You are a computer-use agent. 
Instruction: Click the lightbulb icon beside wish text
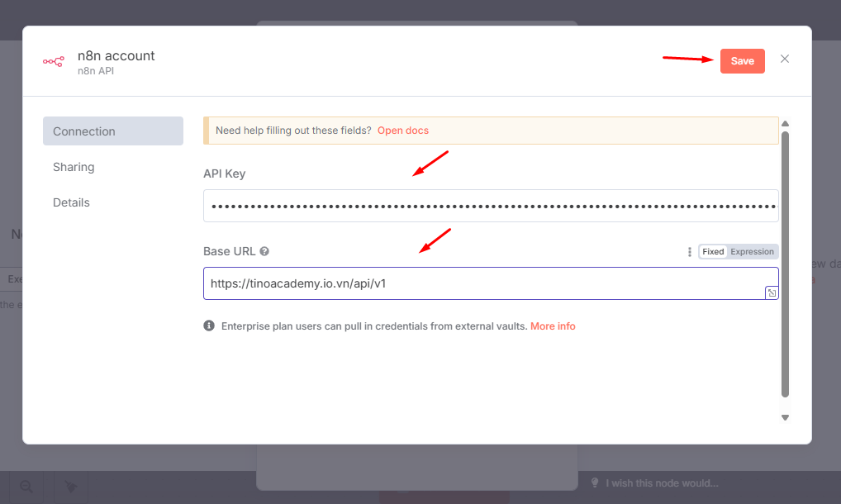[x=595, y=483]
